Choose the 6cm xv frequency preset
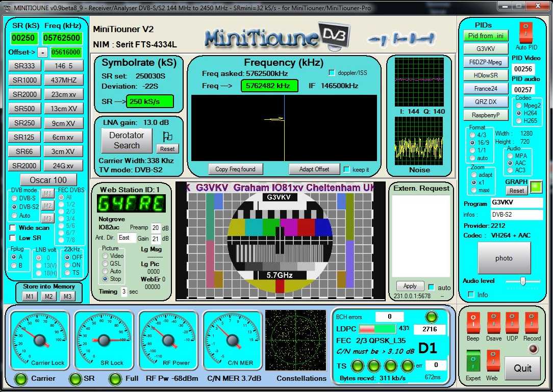Viewport: 553px width, 392px height. (63, 137)
